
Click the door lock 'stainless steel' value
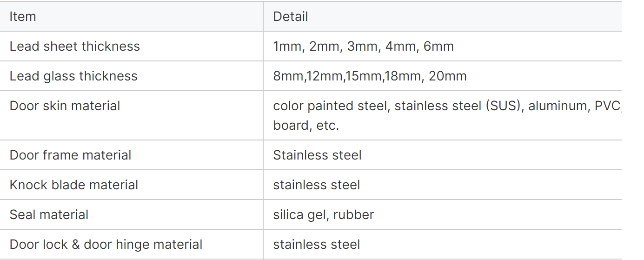tap(316, 245)
